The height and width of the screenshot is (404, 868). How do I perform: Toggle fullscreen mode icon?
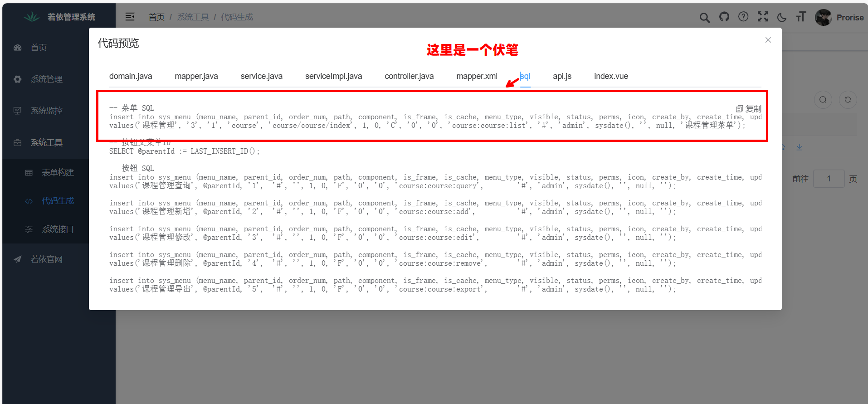pos(763,17)
